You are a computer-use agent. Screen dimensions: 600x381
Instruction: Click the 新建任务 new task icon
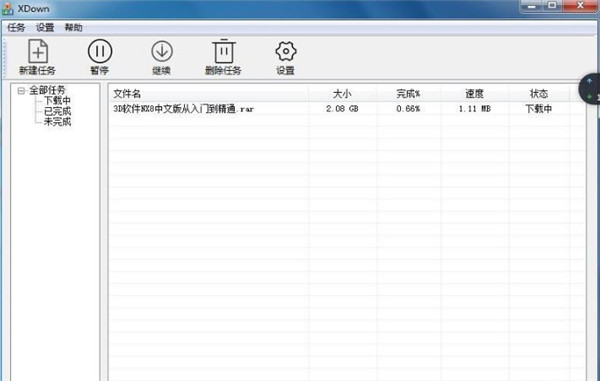[x=38, y=51]
